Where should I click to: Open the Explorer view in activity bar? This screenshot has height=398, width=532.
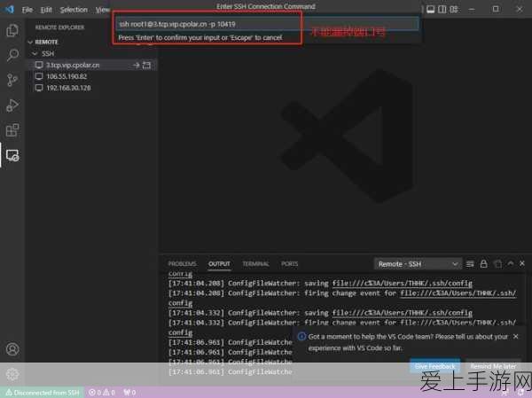click(x=12, y=30)
